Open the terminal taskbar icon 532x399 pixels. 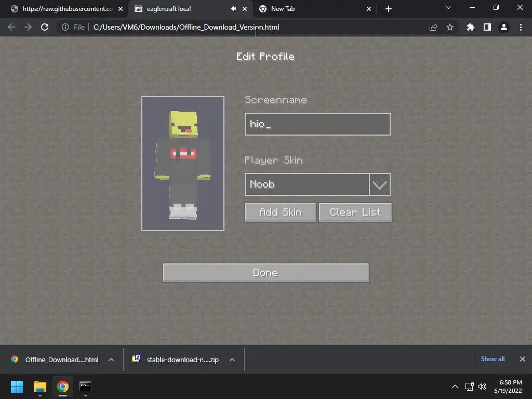tap(85, 387)
